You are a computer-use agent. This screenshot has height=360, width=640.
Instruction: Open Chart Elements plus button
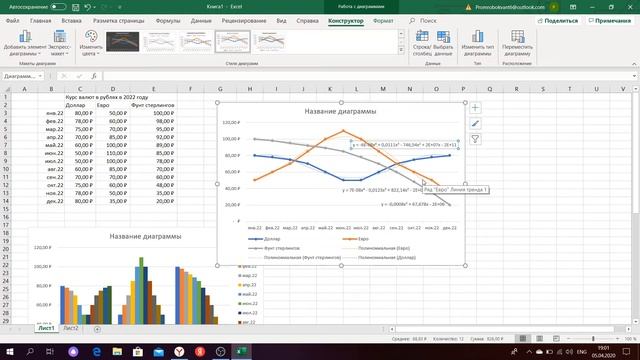click(x=475, y=108)
